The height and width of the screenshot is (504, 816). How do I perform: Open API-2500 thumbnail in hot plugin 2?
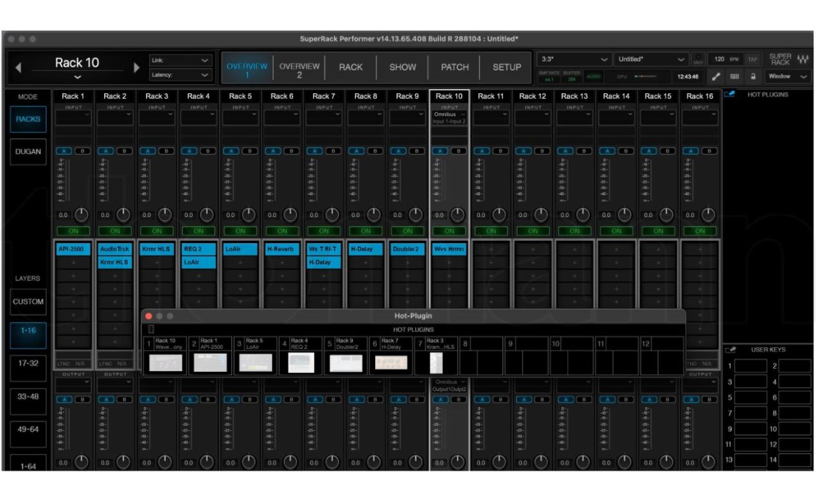pyautogui.click(x=210, y=363)
